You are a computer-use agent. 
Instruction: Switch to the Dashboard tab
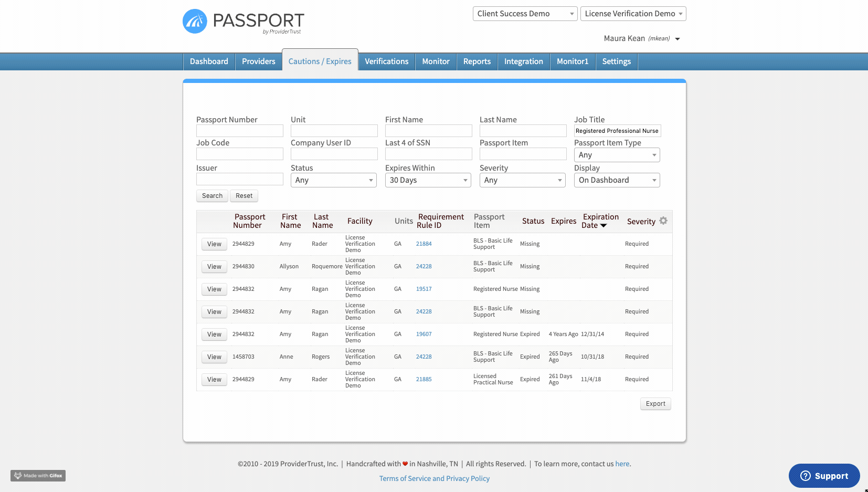(209, 61)
